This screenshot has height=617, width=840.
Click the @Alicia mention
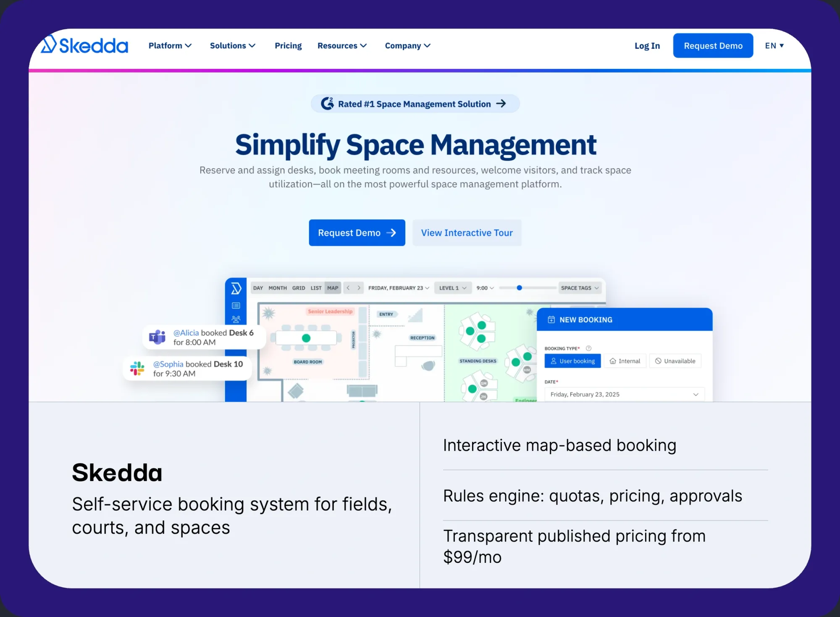point(186,333)
